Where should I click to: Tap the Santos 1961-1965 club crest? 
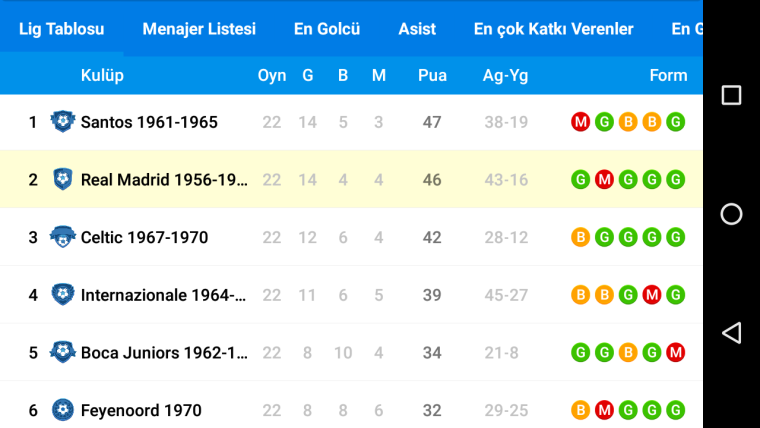click(63, 122)
